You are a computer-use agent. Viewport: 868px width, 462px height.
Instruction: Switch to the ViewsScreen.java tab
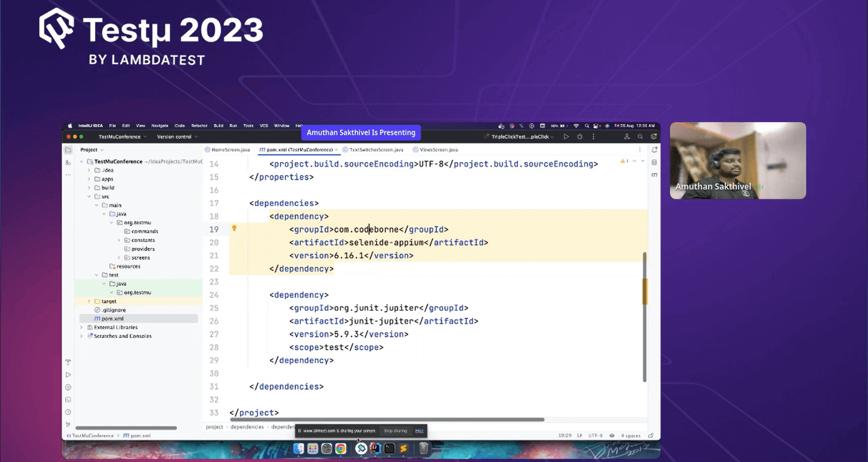click(436, 150)
